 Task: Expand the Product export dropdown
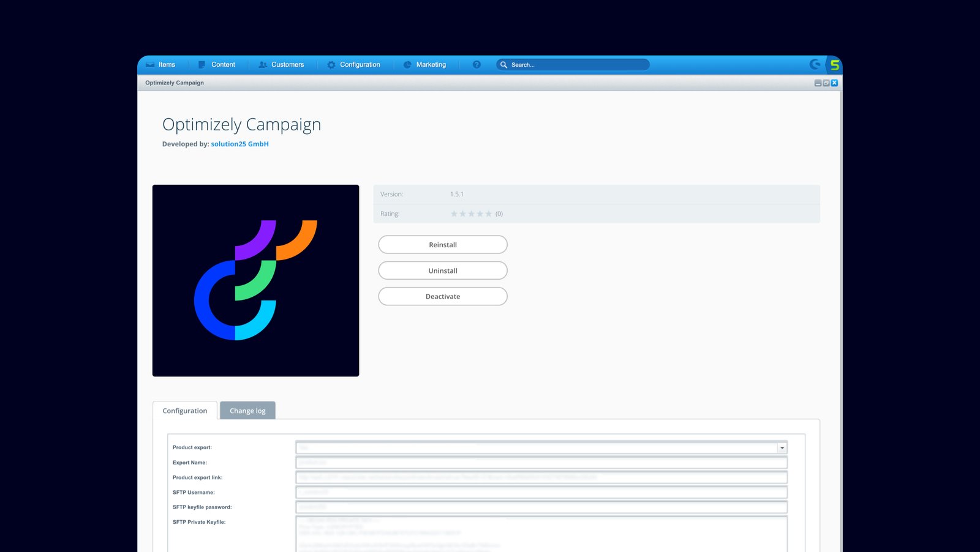click(x=782, y=448)
